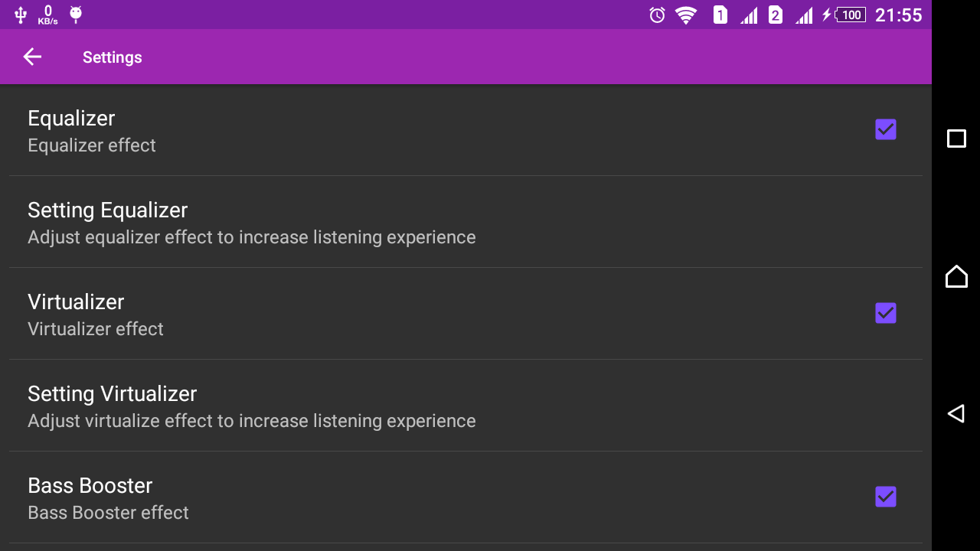Viewport: 980px width, 551px height.
Task: Open the alarm clock status bar icon
Action: [x=656, y=15]
